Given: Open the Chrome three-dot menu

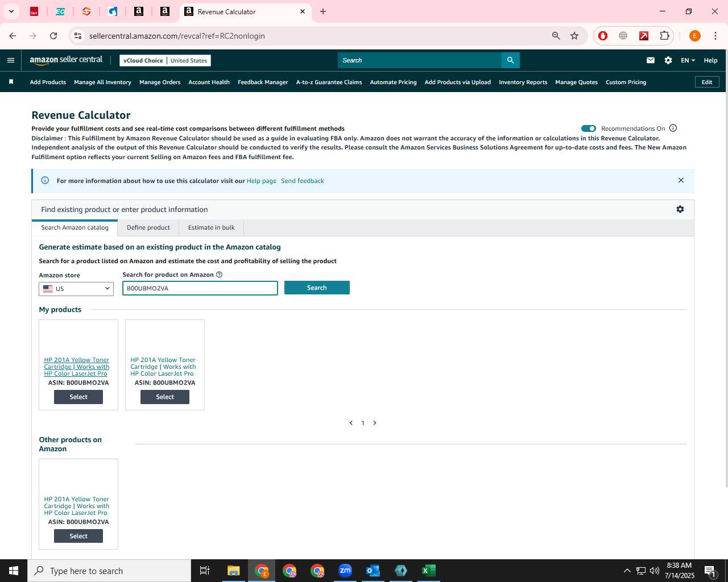Looking at the screenshot, I should [715, 36].
